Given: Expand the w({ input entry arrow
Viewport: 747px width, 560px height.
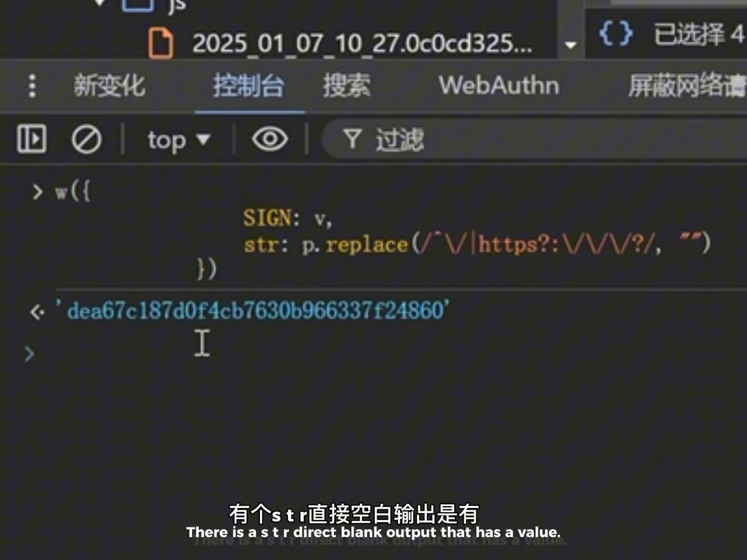Looking at the screenshot, I should coord(37,192).
